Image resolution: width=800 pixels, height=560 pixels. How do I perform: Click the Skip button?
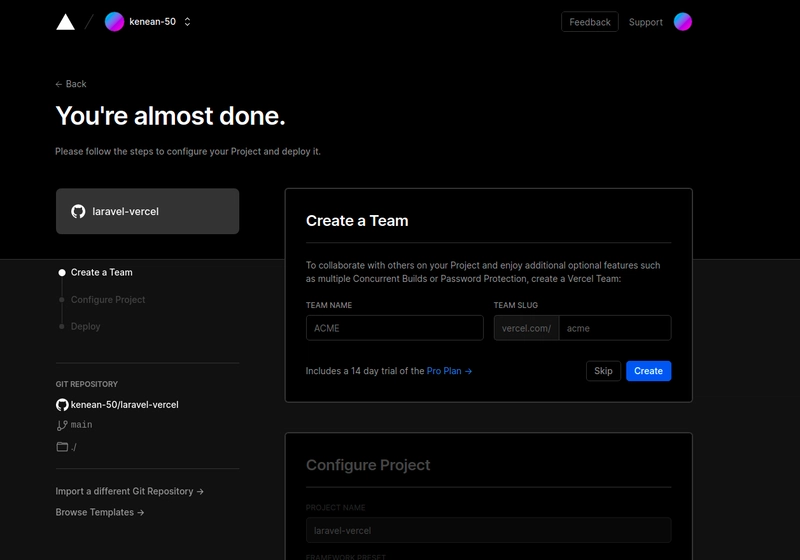point(603,371)
